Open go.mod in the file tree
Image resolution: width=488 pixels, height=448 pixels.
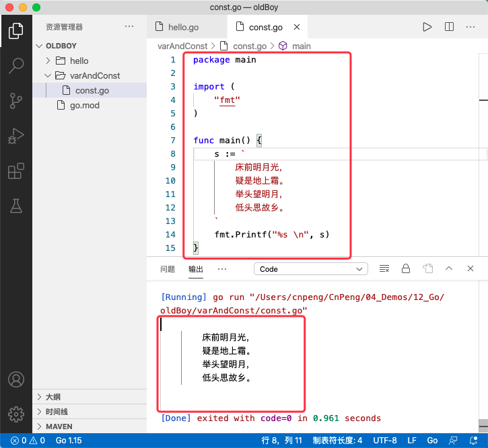(x=84, y=106)
